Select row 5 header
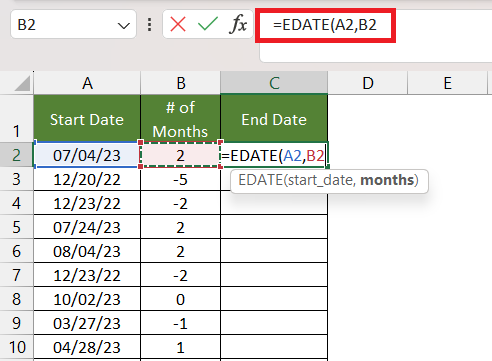 coord(16,227)
